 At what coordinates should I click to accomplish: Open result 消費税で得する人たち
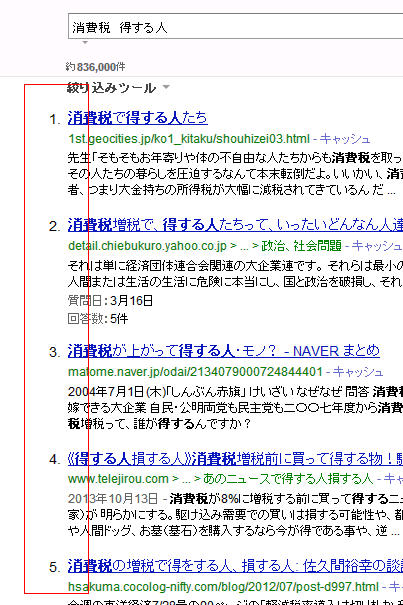[137, 118]
